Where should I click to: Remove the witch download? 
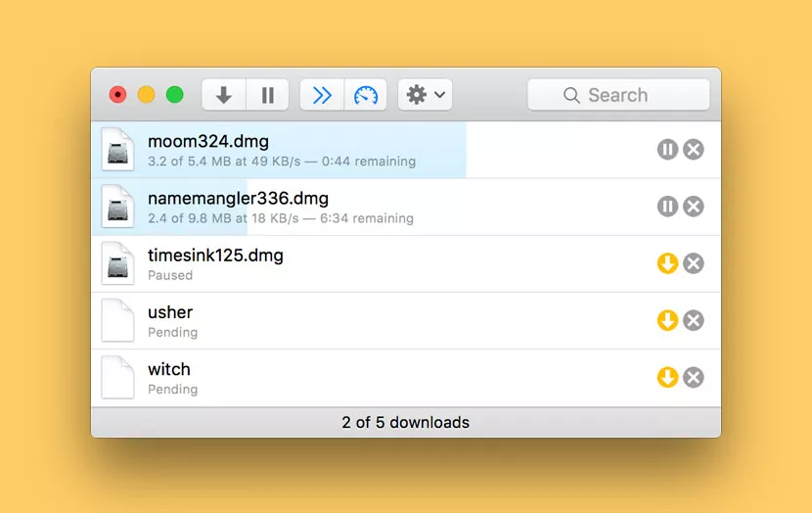(x=694, y=377)
